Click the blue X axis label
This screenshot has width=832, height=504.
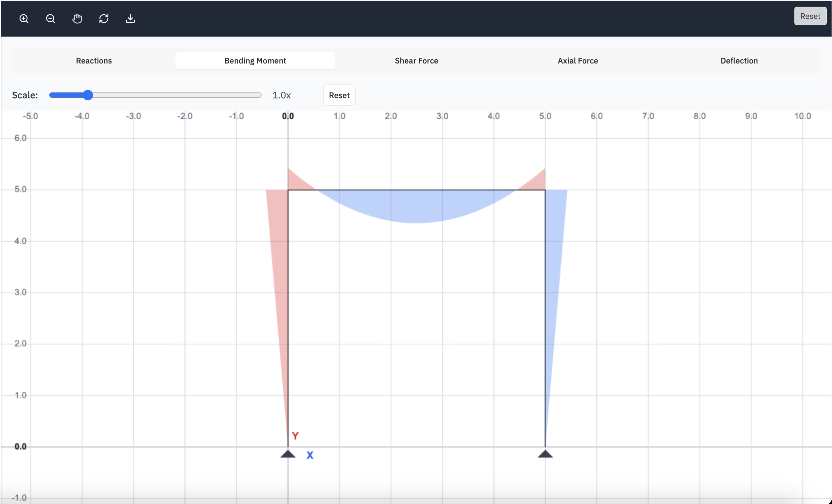click(310, 455)
